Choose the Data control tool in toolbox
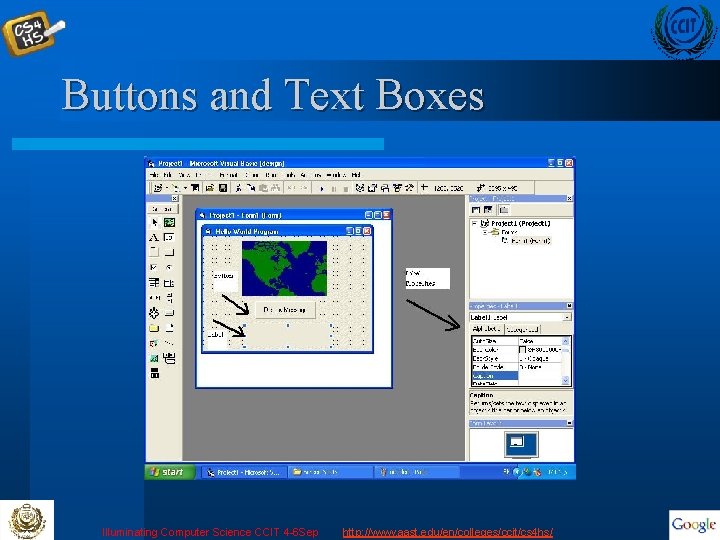This screenshot has width=720, height=540. point(169,358)
